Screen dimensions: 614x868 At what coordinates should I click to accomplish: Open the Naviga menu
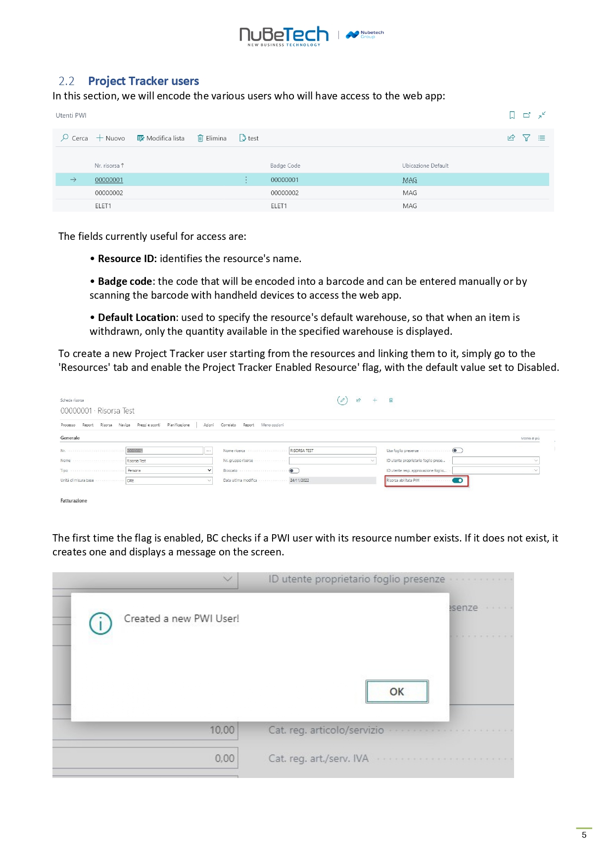[x=124, y=425]
